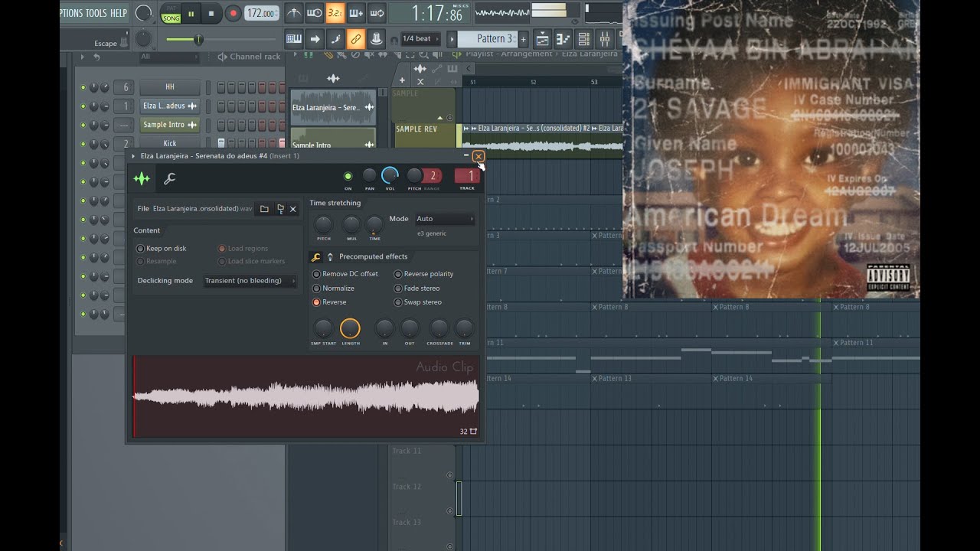Stop playback with the stop button

click(211, 13)
